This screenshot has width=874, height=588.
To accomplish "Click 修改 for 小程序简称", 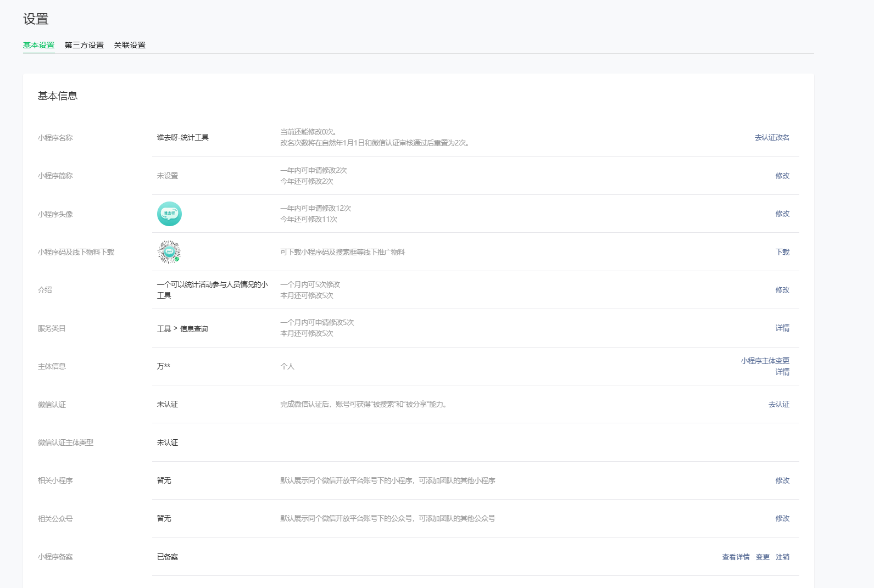I will (x=782, y=176).
